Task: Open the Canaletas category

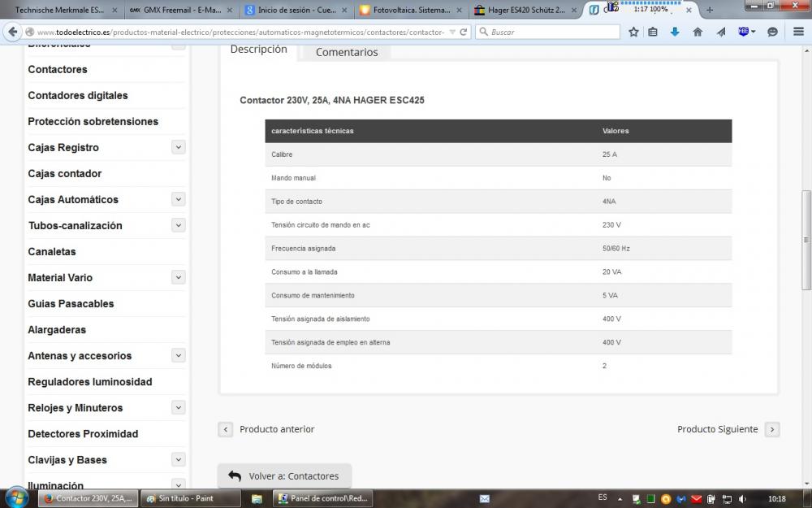Action: pos(52,251)
